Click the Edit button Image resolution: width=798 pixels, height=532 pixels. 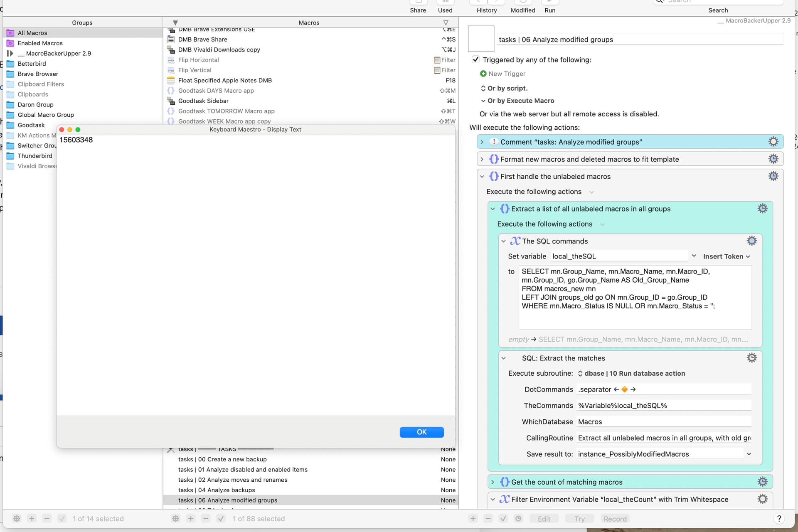click(544, 519)
